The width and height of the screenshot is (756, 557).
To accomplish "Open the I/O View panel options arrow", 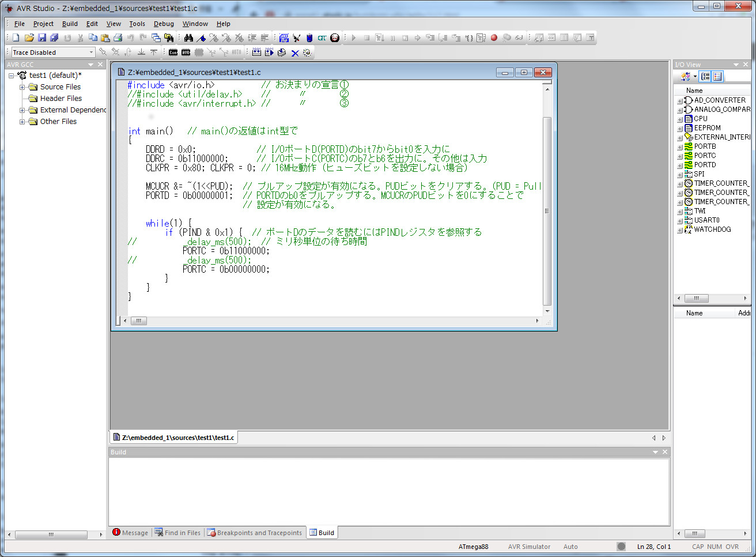I will tap(736, 65).
